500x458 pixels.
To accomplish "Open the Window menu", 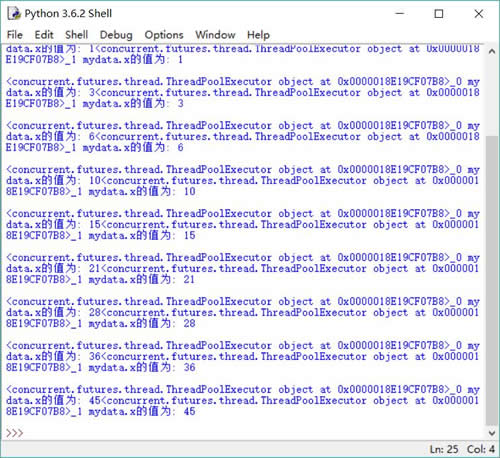I will (215, 35).
